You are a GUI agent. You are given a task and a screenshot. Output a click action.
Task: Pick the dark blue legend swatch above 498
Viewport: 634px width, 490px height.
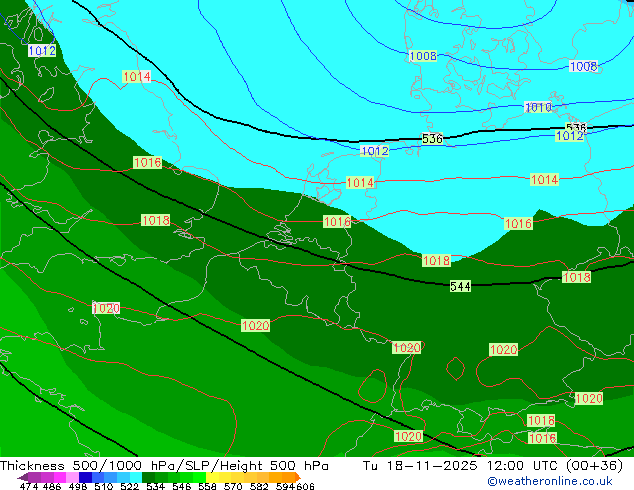[x=85, y=477]
